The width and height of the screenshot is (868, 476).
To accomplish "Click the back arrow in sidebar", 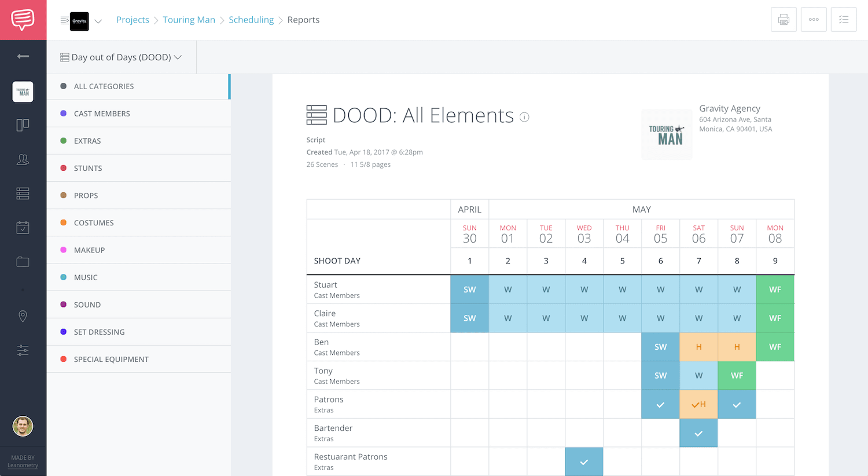I will click(x=23, y=56).
